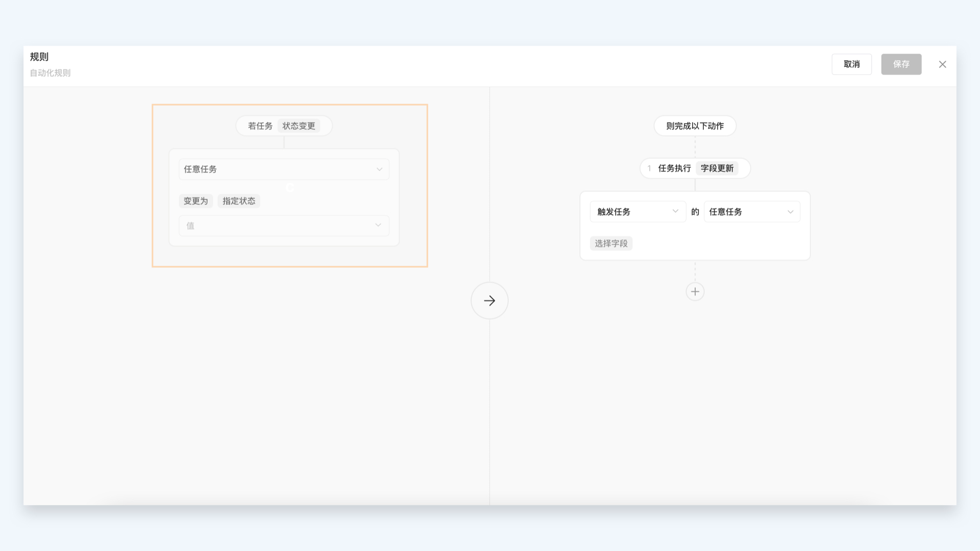Click the Cancel (取消) button
The height and width of the screenshot is (551, 980).
[851, 64]
